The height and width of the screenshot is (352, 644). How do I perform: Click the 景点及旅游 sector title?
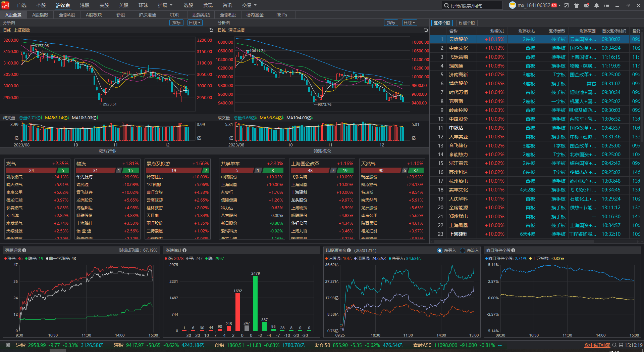(158, 164)
